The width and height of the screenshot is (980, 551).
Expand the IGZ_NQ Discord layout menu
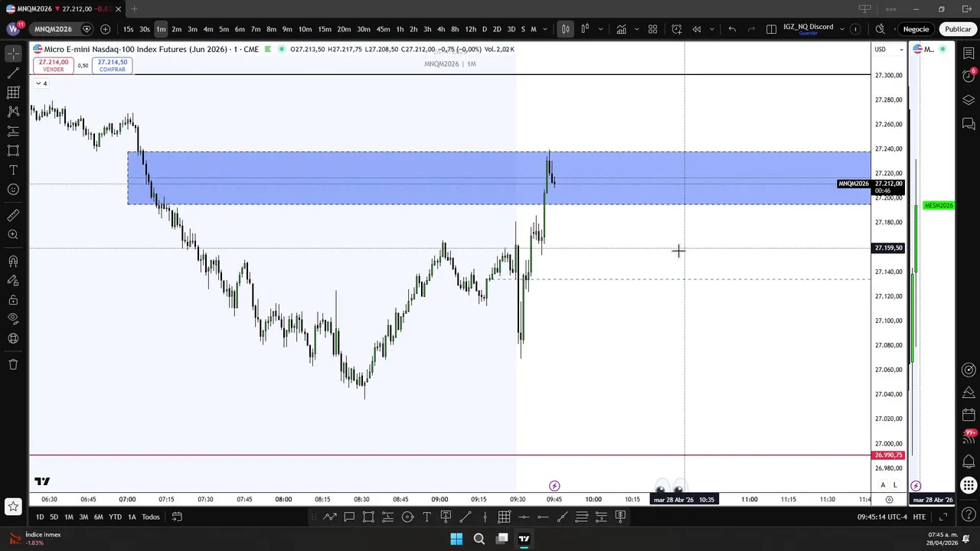tap(842, 29)
